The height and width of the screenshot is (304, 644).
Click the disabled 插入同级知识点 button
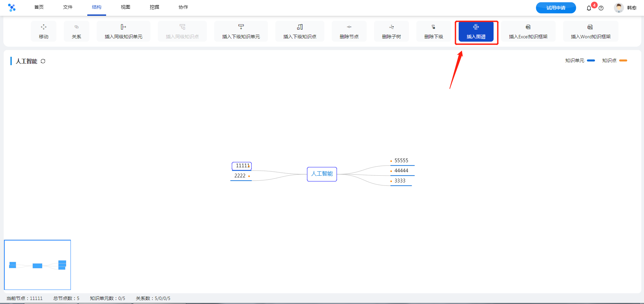182,31
